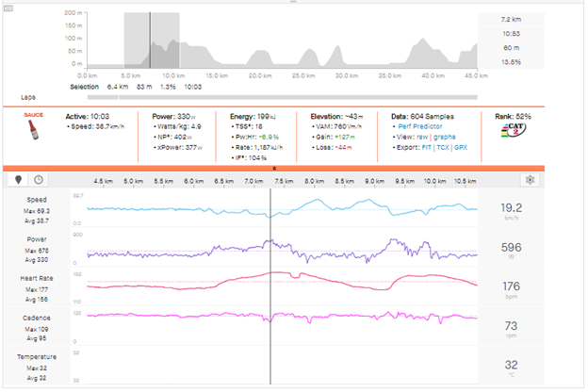View raw data samples
The image size is (588, 392).
[423, 137]
